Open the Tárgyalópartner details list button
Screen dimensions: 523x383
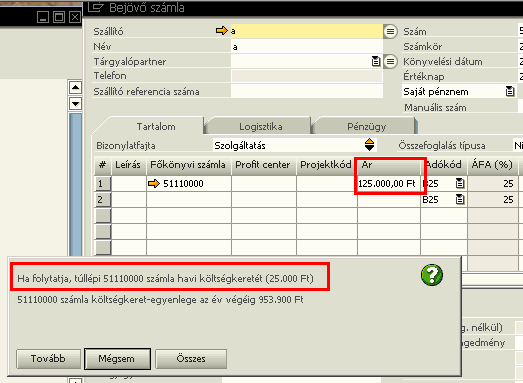click(390, 61)
